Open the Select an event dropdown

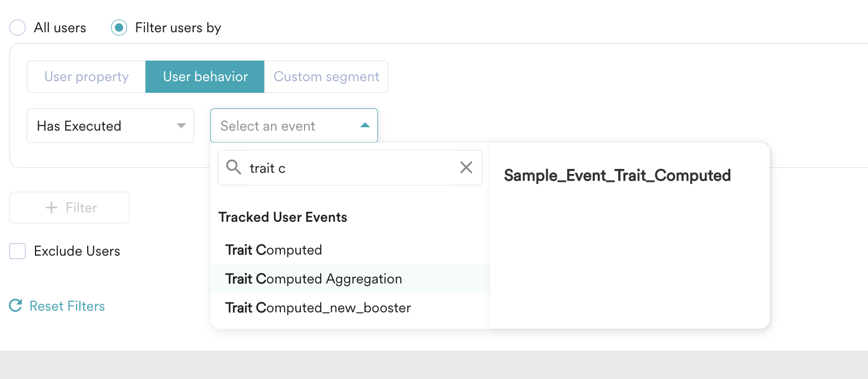(294, 126)
